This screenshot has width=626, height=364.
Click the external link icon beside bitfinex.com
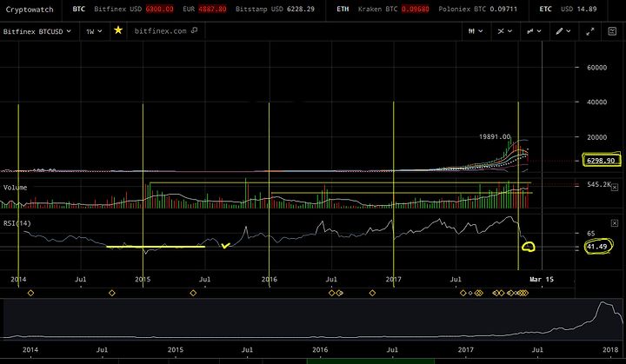[x=195, y=30]
